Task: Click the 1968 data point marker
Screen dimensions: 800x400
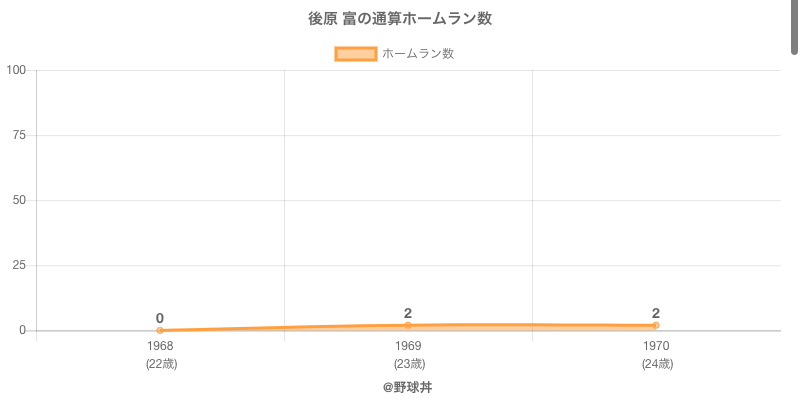Action: click(160, 330)
